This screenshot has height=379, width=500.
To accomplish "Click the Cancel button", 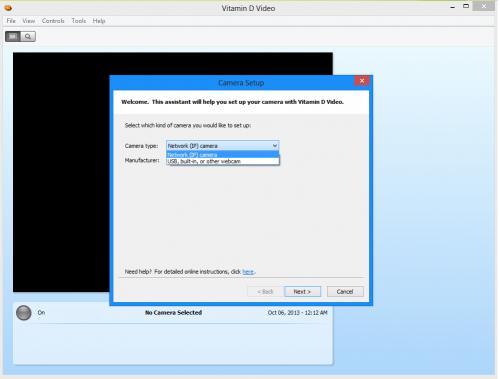I will (345, 292).
